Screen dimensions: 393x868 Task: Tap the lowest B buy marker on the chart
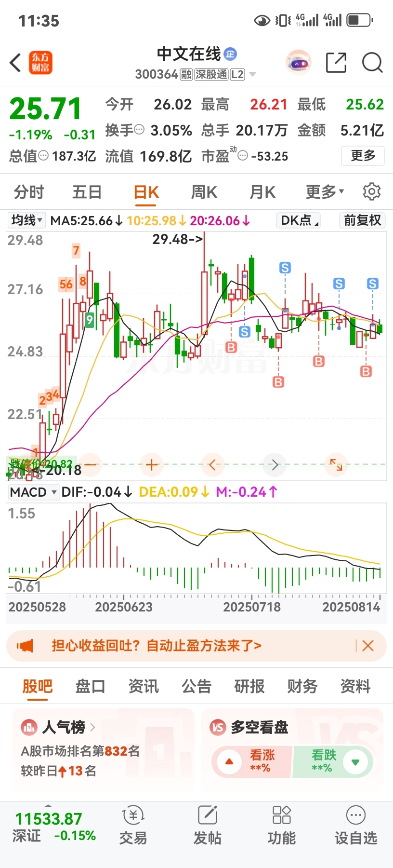pos(278,382)
